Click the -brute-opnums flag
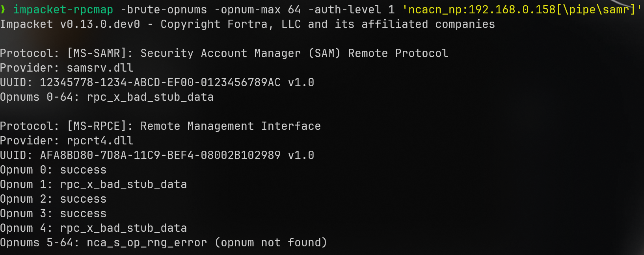 click(164, 9)
